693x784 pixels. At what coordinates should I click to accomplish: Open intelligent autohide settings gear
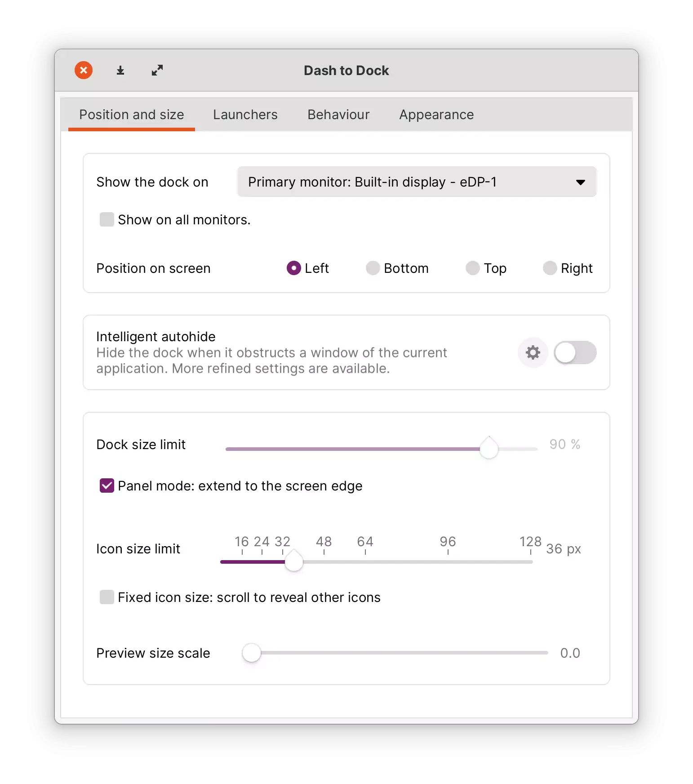tap(533, 352)
